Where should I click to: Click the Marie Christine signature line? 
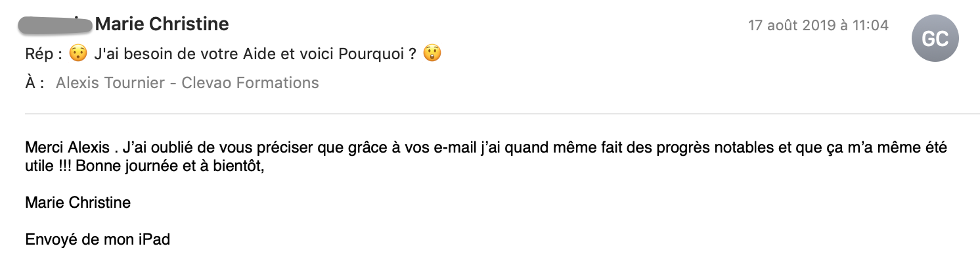[x=78, y=203]
